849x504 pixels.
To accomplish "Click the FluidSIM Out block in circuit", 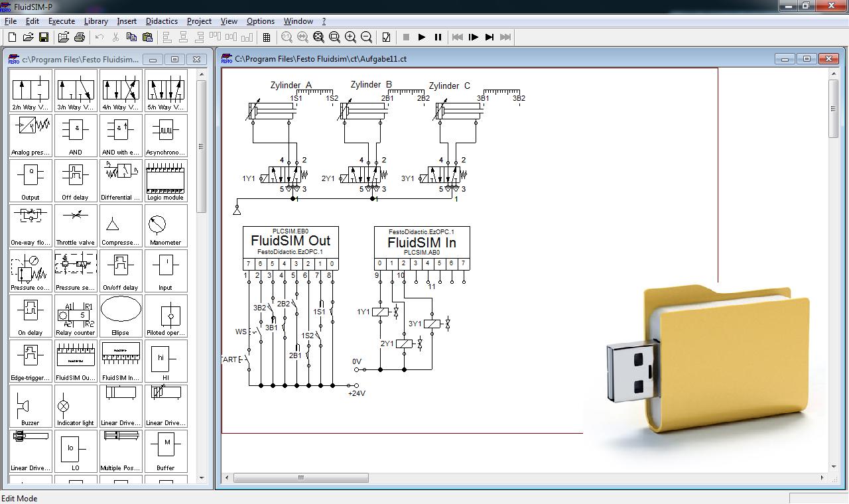I will coord(291,247).
